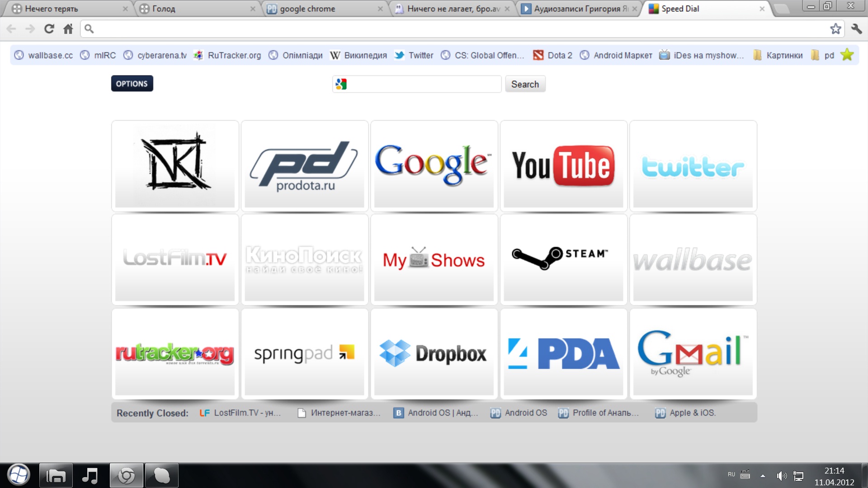Viewport: 868px width, 488px height.
Task: Open the RuTracker.org bookmark
Action: (x=227, y=55)
